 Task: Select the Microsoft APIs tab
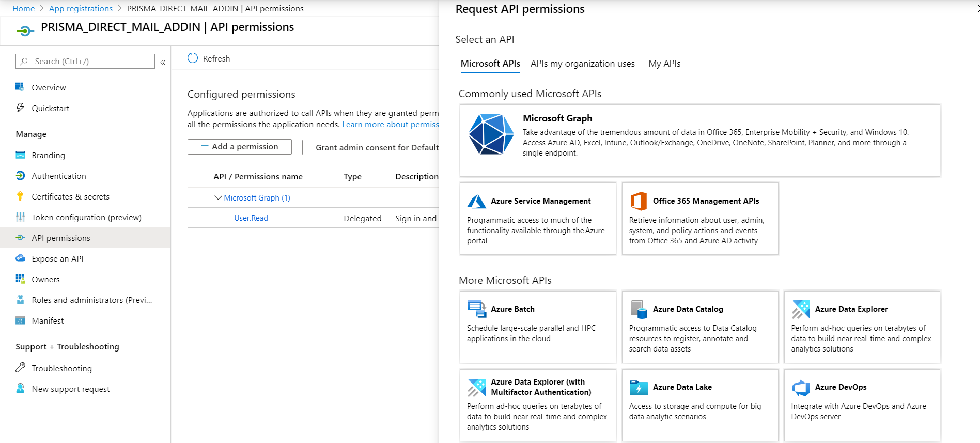pos(490,64)
